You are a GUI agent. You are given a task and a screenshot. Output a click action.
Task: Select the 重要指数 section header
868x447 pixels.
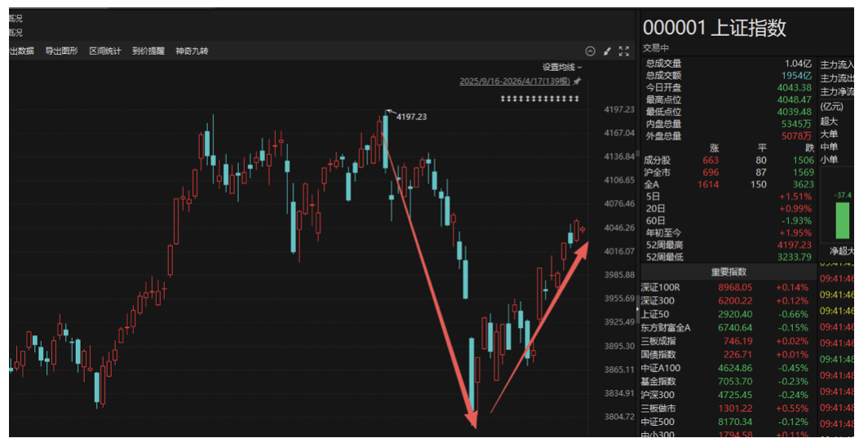pyautogui.click(x=728, y=272)
